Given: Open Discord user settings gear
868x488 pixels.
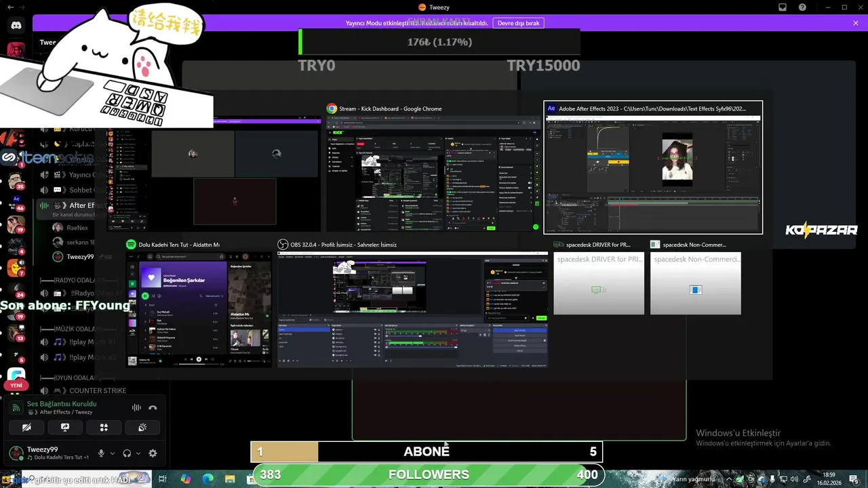Looking at the screenshot, I should pos(153,453).
